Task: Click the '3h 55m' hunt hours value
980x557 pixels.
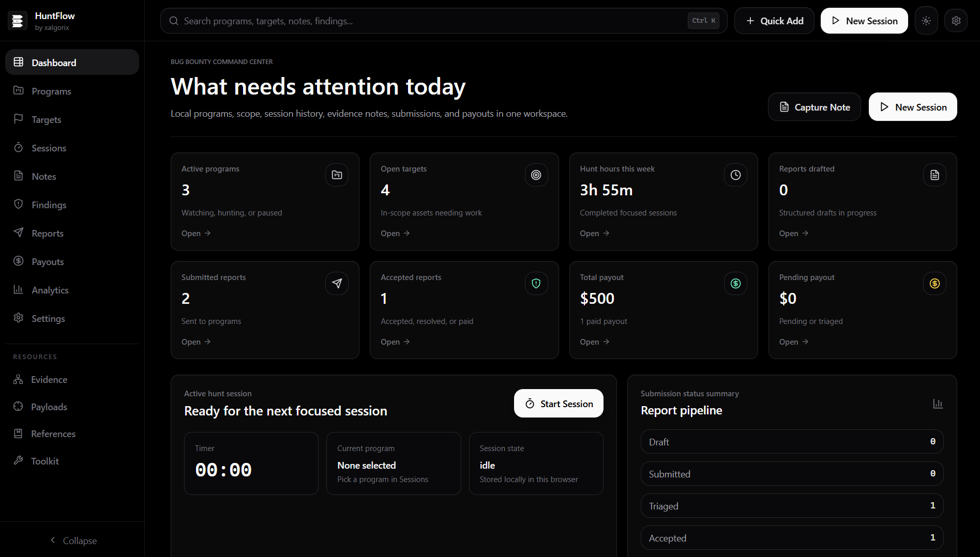Action: point(606,190)
